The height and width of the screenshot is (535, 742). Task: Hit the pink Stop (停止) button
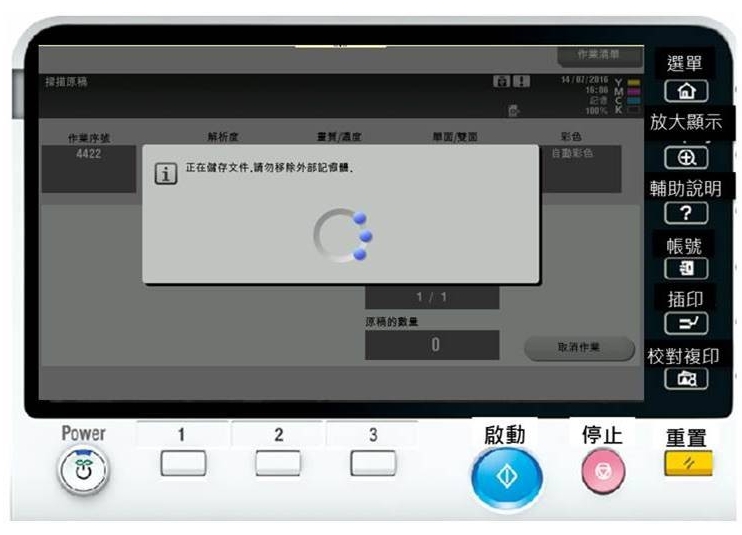pyautogui.click(x=603, y=472)
